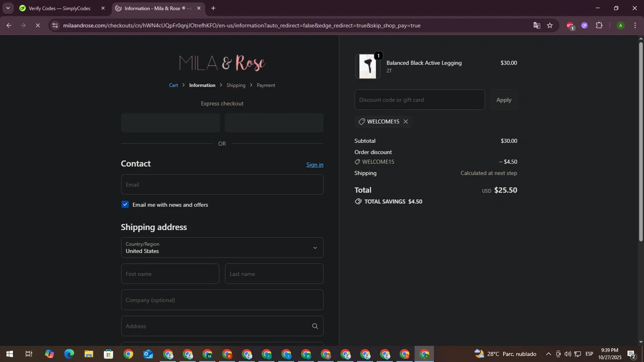This screenshot has width=644, height=362.
Task: Close the Verify Codes — SimplyCodes tab
Action: click(103, 8)
